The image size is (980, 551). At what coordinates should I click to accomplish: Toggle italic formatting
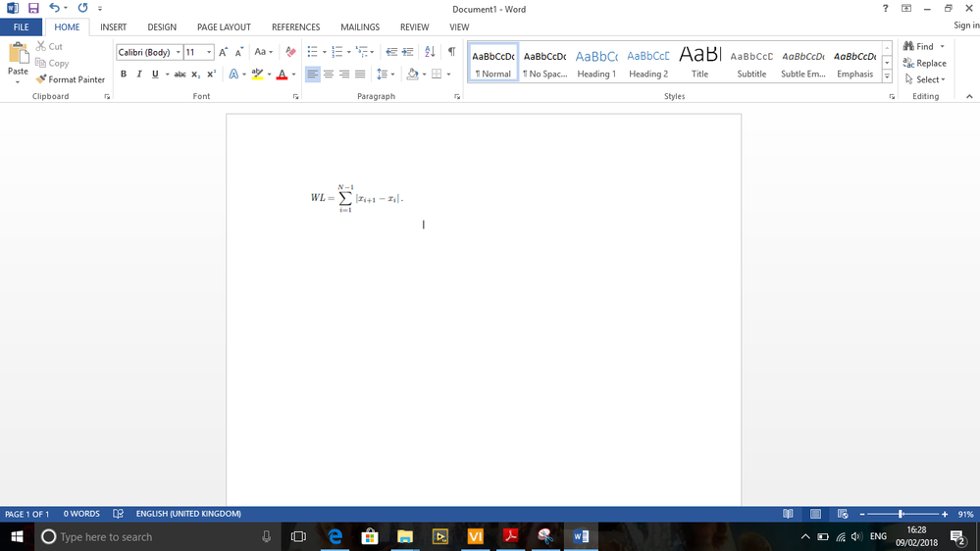tap(138, 75)
